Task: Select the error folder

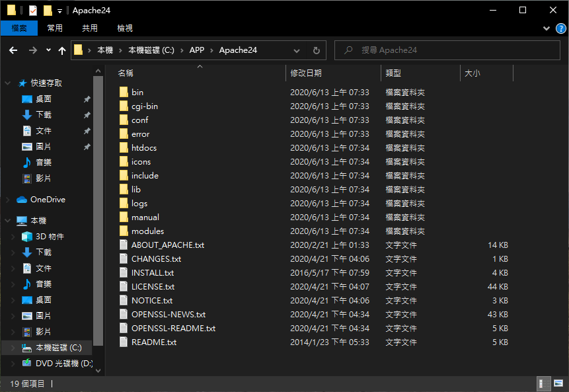Action: click(x=141, y=134)
